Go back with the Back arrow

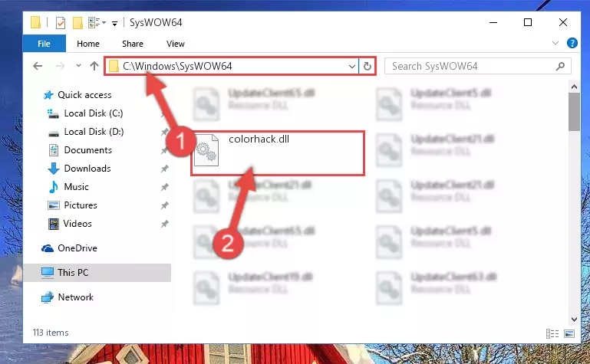click(x=38, y=66)
